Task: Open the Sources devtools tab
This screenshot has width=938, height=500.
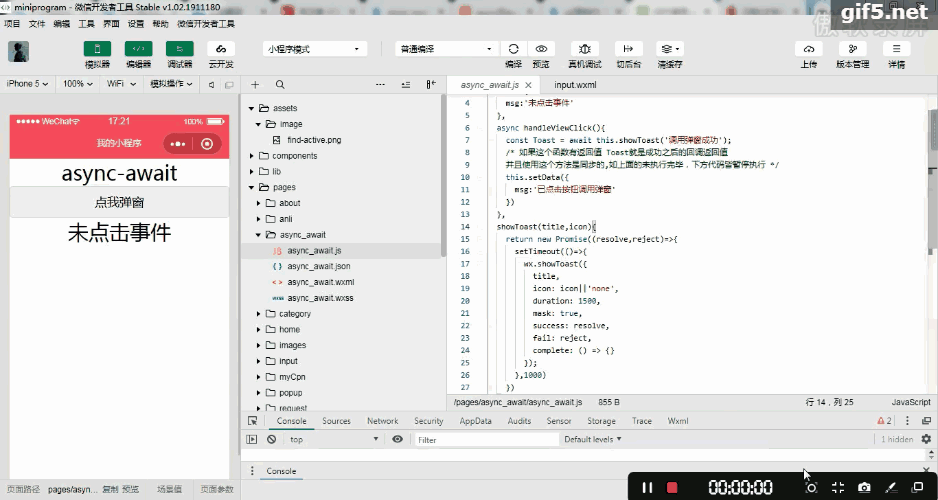Action: (x=336, y=421)
